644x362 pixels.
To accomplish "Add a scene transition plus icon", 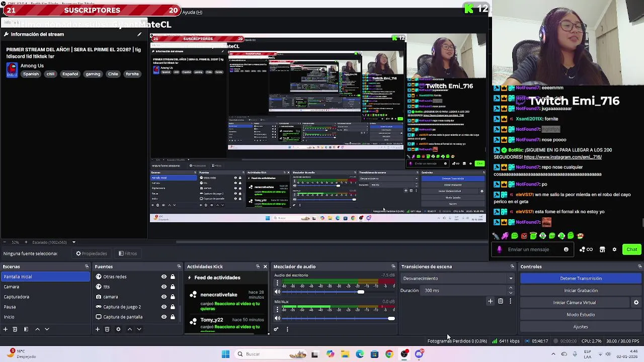I will [491, 301].
